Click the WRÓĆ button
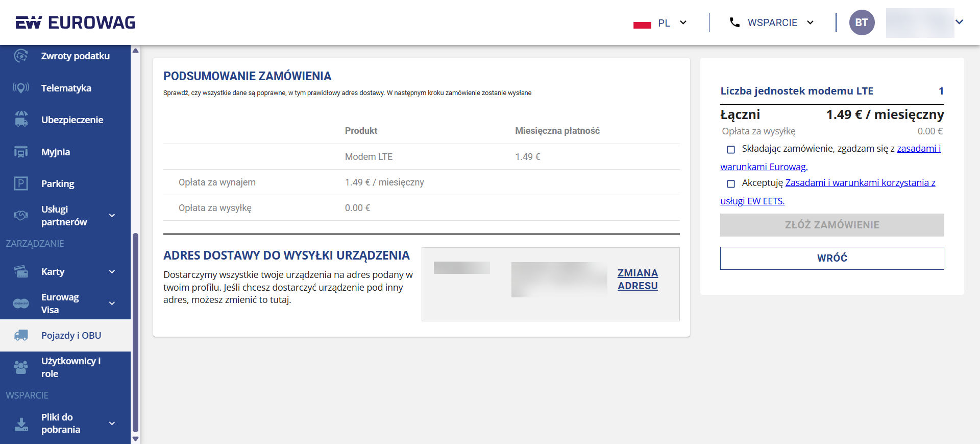The image size is (980, 444). pyautogui.click(x=832, y=258)
